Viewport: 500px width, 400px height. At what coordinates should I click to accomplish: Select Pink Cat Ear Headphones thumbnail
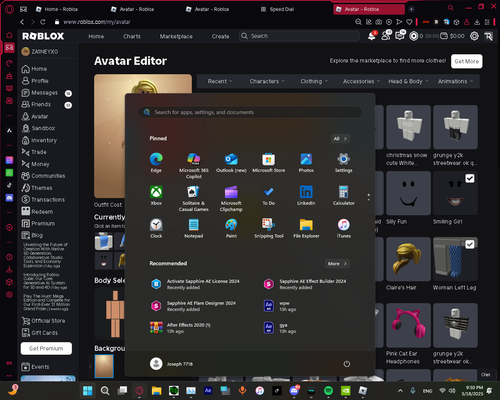[x=408, y=325]
